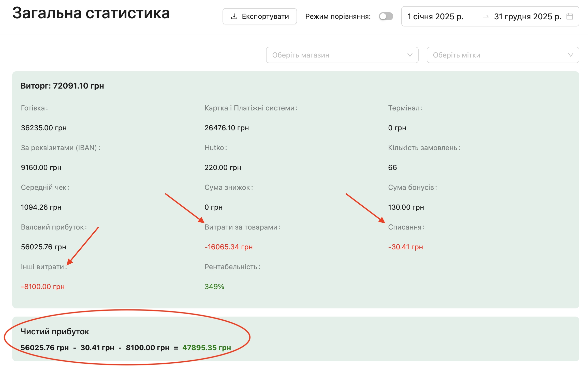Image resolution: width=588 pixels, height=370 pixels.
Task: Toggle Режим порівняння switch on
Action: click(x=386, y=17)
